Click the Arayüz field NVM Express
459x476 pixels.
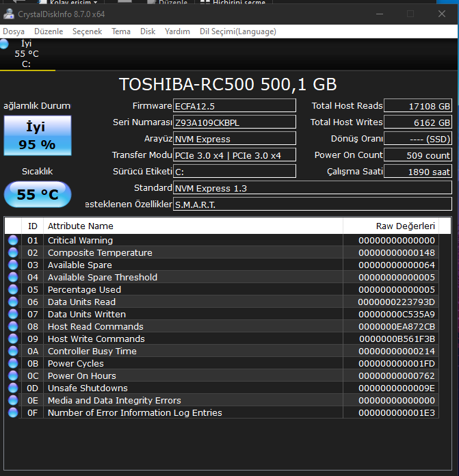coord(235,139)
